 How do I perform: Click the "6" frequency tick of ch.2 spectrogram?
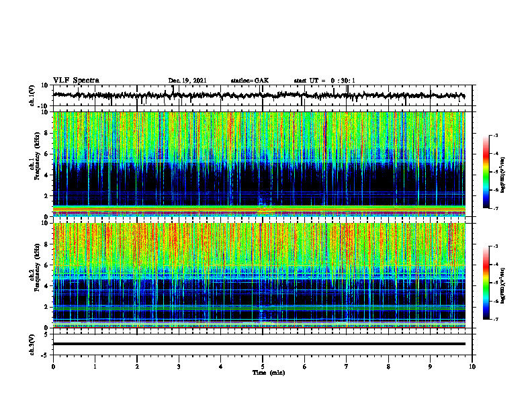point(46,265)
